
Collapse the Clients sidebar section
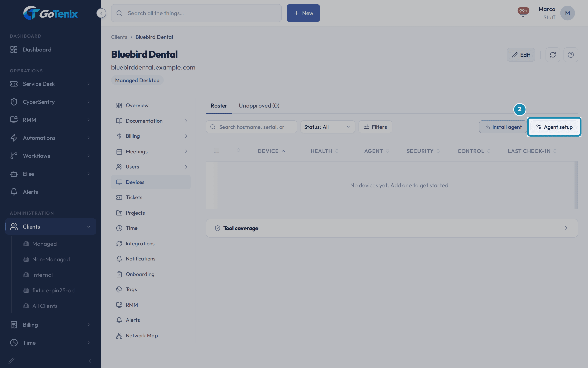click(x=51, y=226)
